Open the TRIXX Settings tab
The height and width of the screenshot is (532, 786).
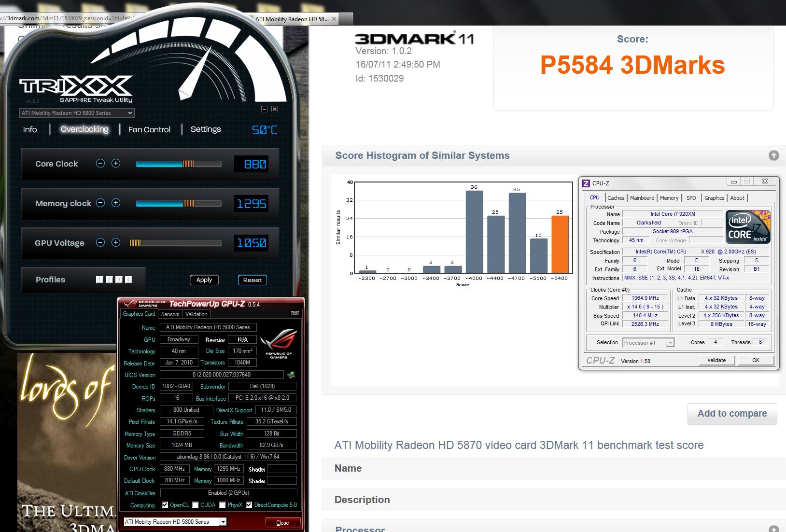[x=206, y=129]
